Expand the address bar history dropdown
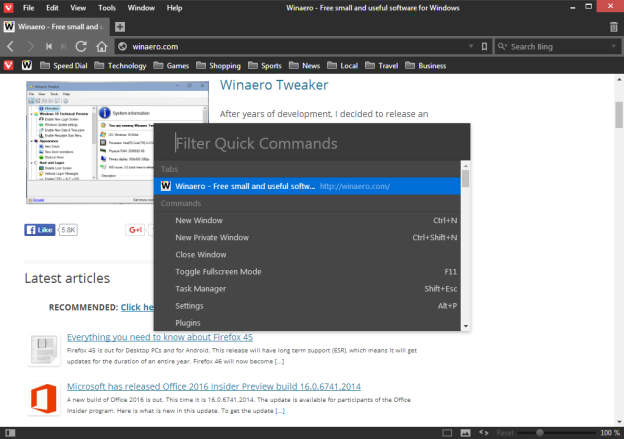Viewport: 624px width, 439px height. [469, 46]
